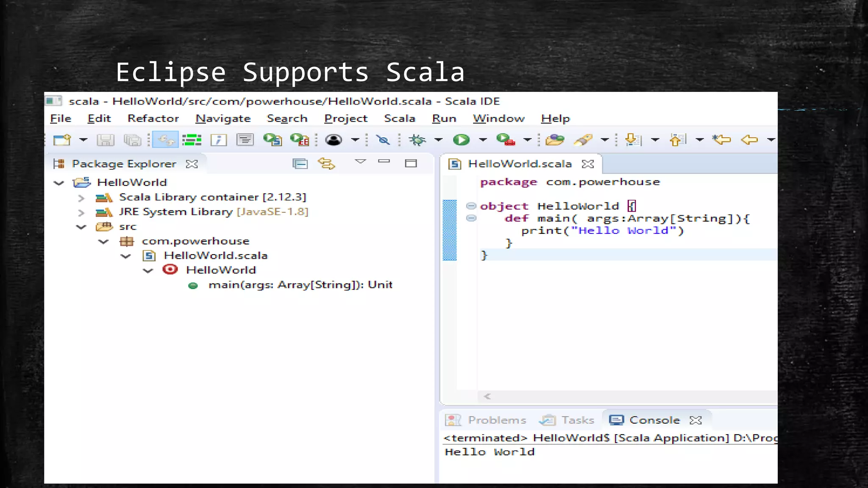
Task: Open the Run menu
Action: [444, 118]
